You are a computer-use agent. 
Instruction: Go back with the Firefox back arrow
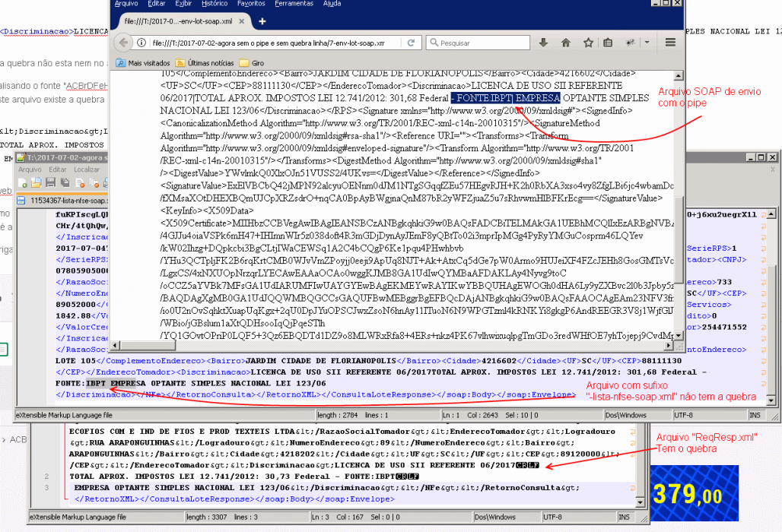123,43
